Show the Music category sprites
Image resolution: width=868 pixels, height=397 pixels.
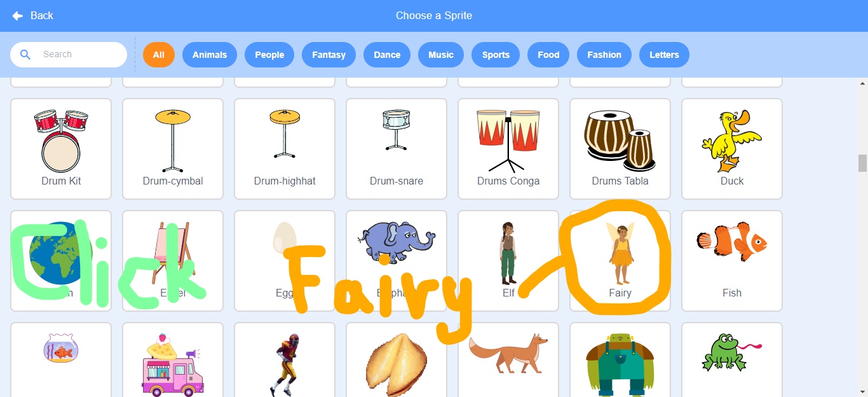[441, 55]
